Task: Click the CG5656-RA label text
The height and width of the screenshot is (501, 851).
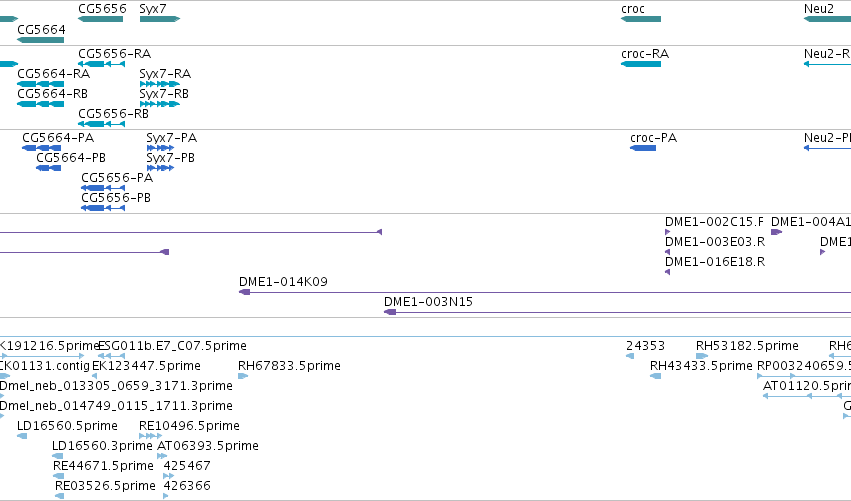Action: (x=115, y=54)
